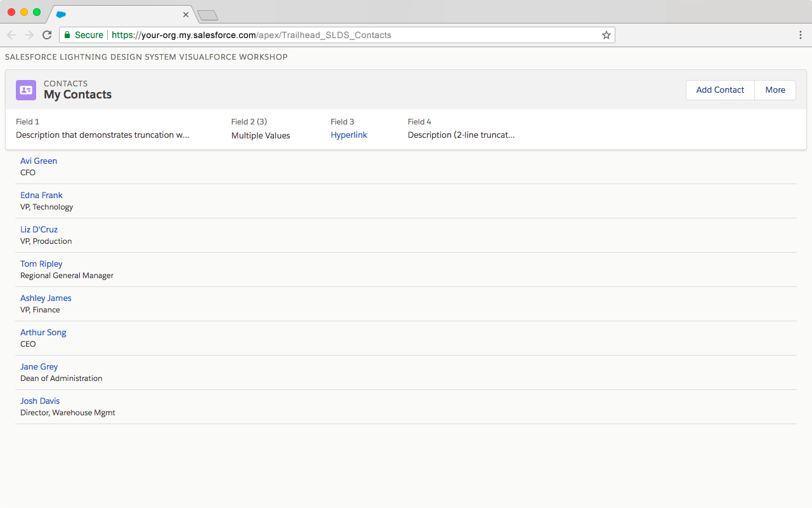Click the green fullscreen window button
Image resolution: width=812 pixels, height=508 pixels.
[x=37, y=12]
